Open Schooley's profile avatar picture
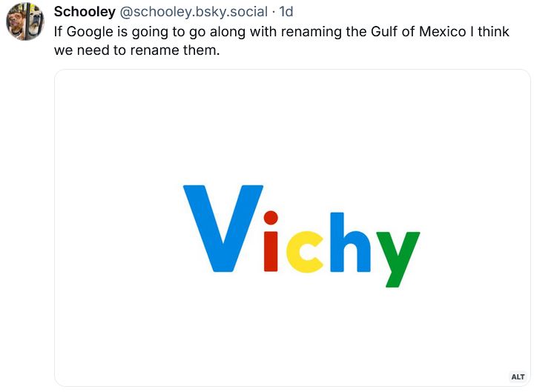Viewport: 534px width, 392px height. pos(25,21)
